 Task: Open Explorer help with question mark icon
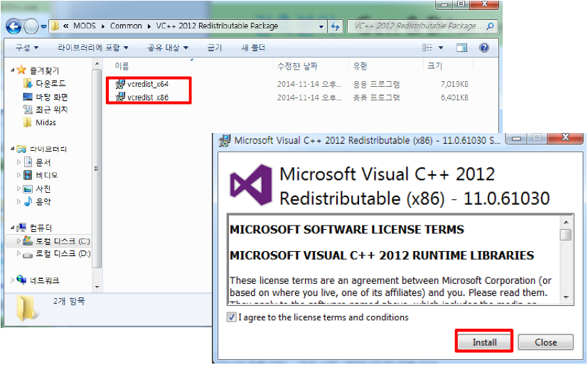pyautogui.click(x=483, y=48)
